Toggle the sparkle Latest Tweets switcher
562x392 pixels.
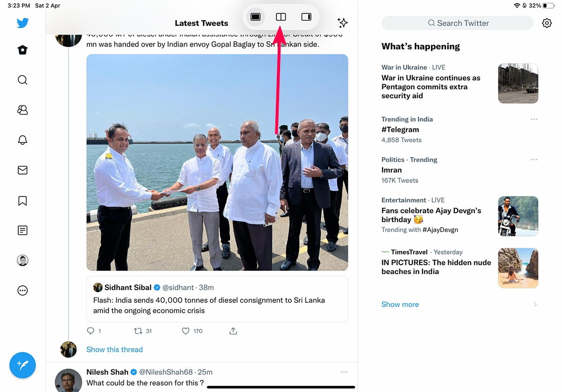tap(342, 23)
